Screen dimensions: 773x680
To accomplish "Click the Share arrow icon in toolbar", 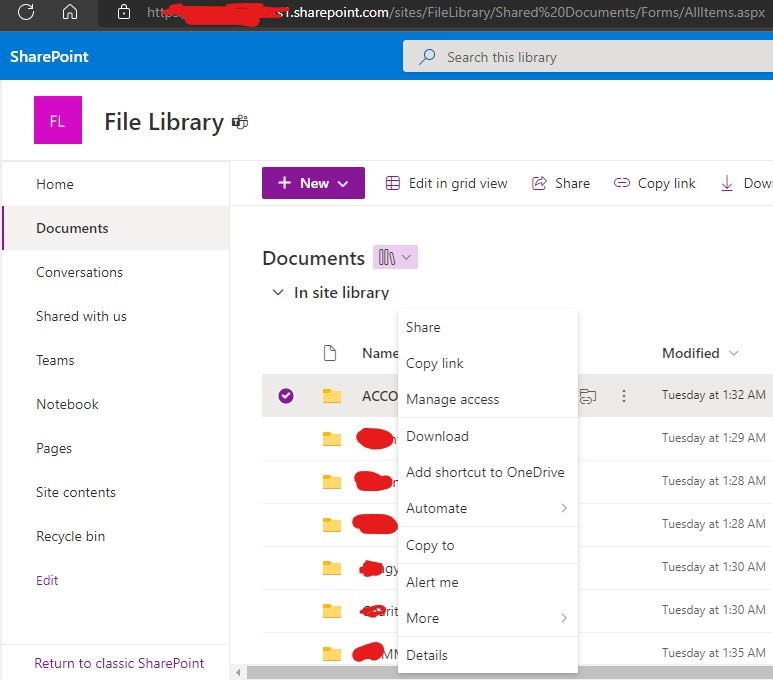I will pos(539,183).
